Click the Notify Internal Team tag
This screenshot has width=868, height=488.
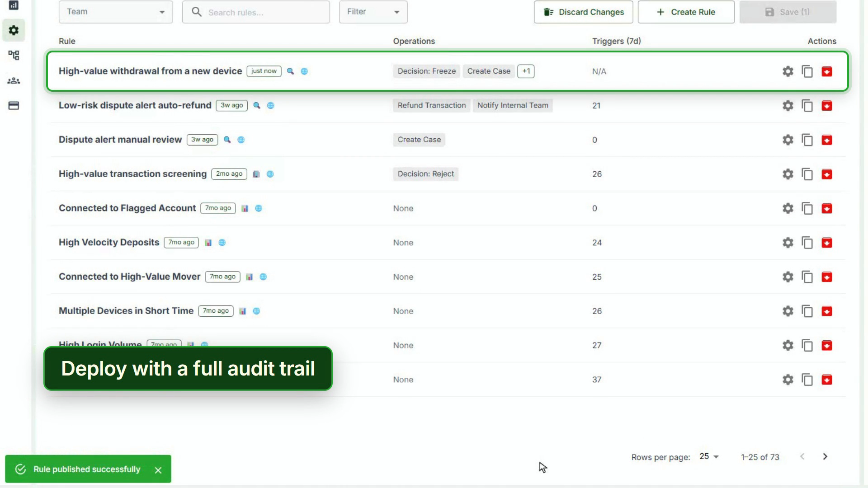coord(512,106)
